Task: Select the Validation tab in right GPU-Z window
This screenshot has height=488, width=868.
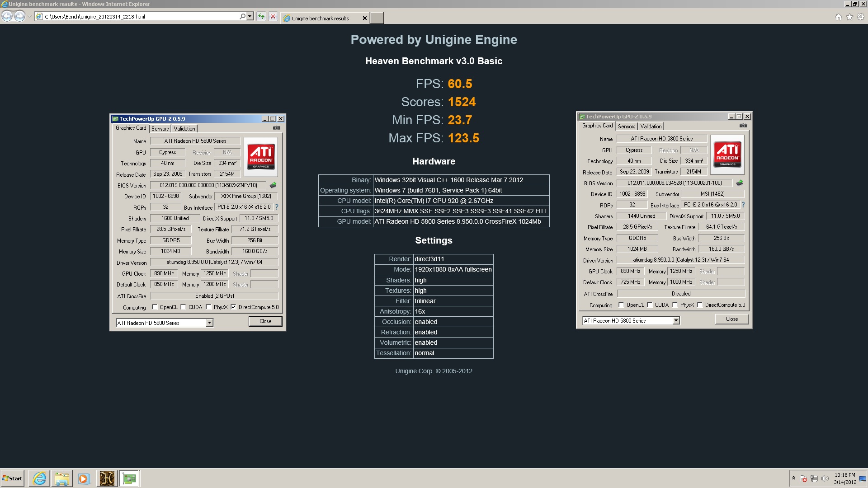Action: coord(651,127)
